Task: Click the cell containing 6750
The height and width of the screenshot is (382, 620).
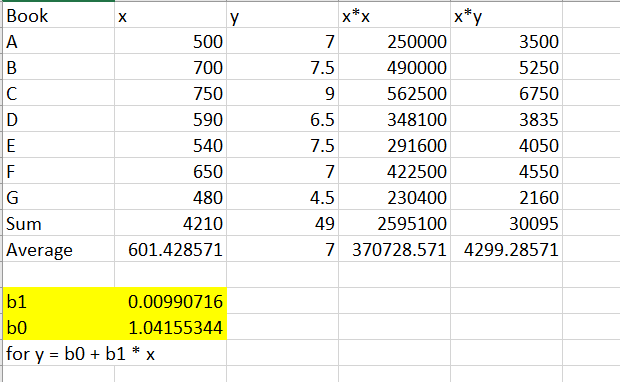Action: tap(506, 93)
